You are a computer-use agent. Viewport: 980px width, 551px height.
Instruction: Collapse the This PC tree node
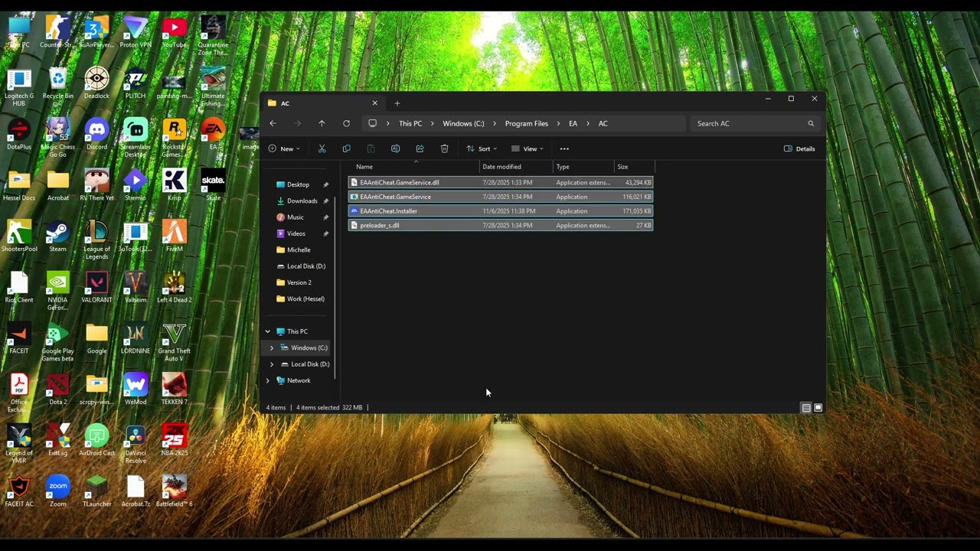tap(267, 331)
